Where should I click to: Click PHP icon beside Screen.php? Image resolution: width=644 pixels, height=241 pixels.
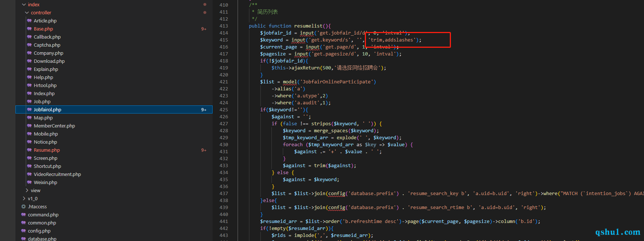click(x=29, y=158)
